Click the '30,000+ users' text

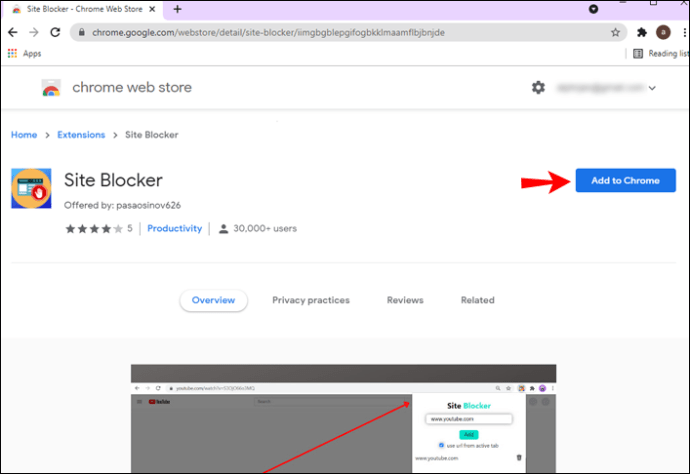click(265, 228)
